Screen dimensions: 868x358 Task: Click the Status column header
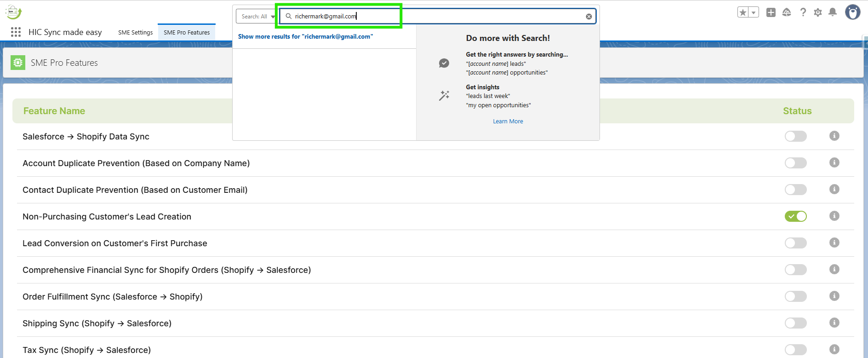click(797, 111)
